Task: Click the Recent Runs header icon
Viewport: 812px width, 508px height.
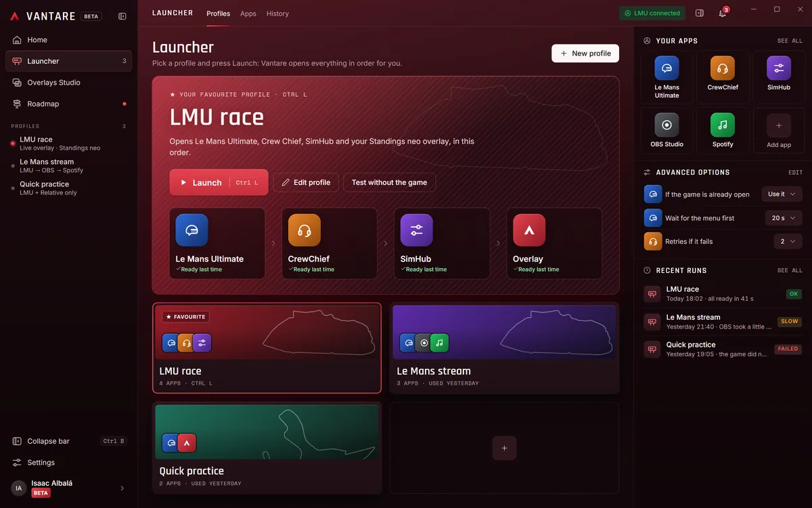Action: [648, 270]
